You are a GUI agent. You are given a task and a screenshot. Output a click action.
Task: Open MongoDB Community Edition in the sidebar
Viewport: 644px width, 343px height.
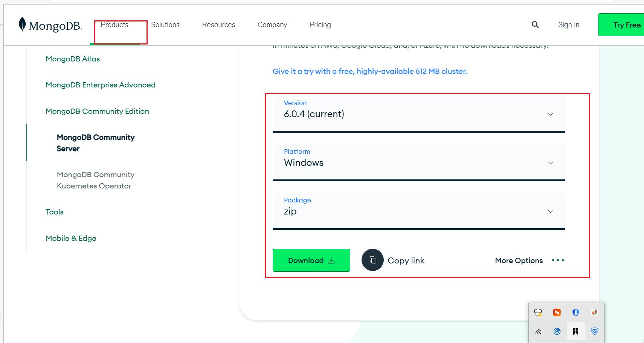[x=97, y=112]
